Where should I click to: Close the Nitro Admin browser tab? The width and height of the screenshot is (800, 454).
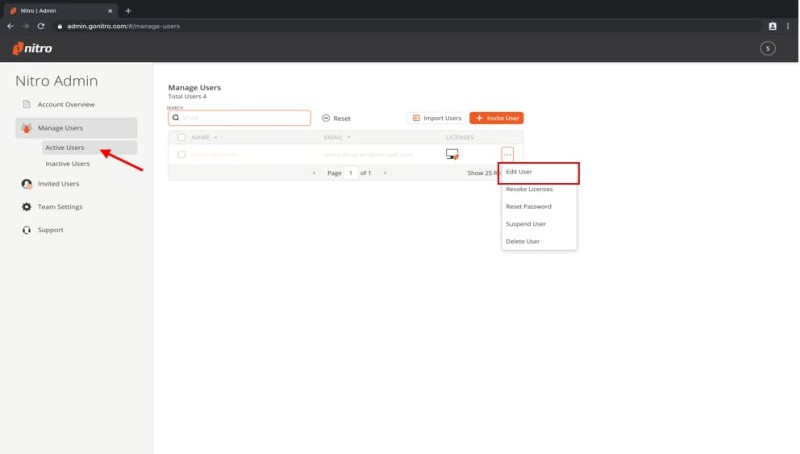click(x=110, y=11)
